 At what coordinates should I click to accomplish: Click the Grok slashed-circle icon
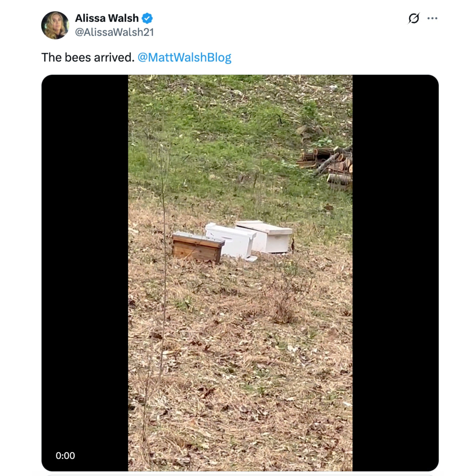coord(413,18)
